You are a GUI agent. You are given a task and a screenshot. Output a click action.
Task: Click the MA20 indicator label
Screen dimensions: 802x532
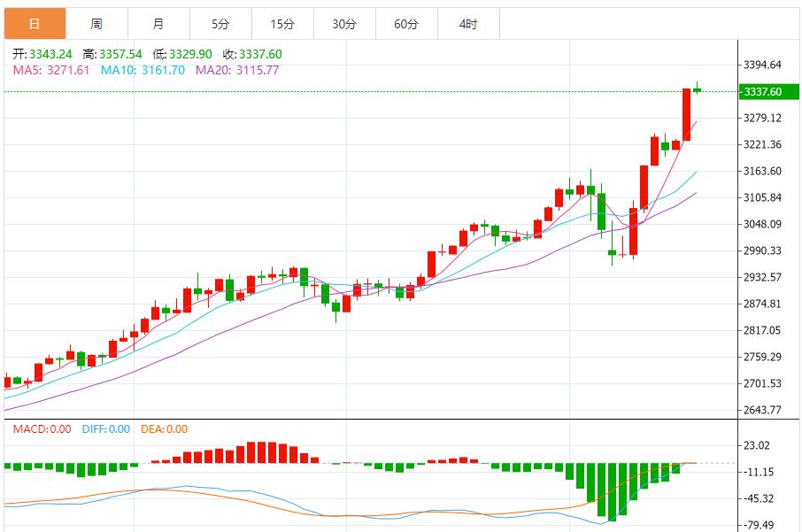click(x=237, y=70)
